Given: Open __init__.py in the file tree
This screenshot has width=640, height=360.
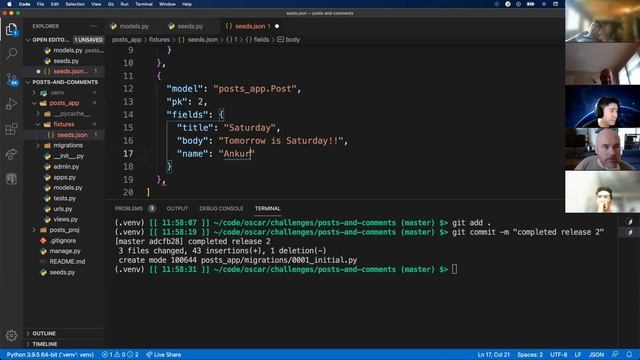Looking at the screenshot, I should (64, 156).
